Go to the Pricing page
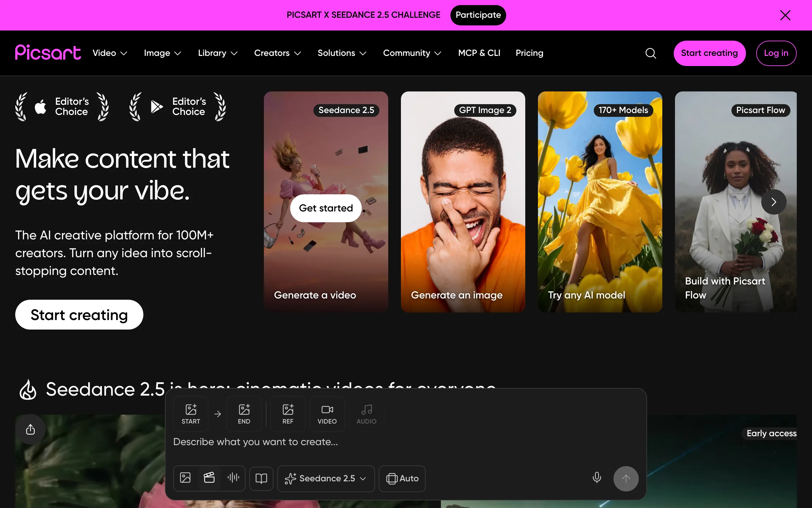 [x=529, y=53]
